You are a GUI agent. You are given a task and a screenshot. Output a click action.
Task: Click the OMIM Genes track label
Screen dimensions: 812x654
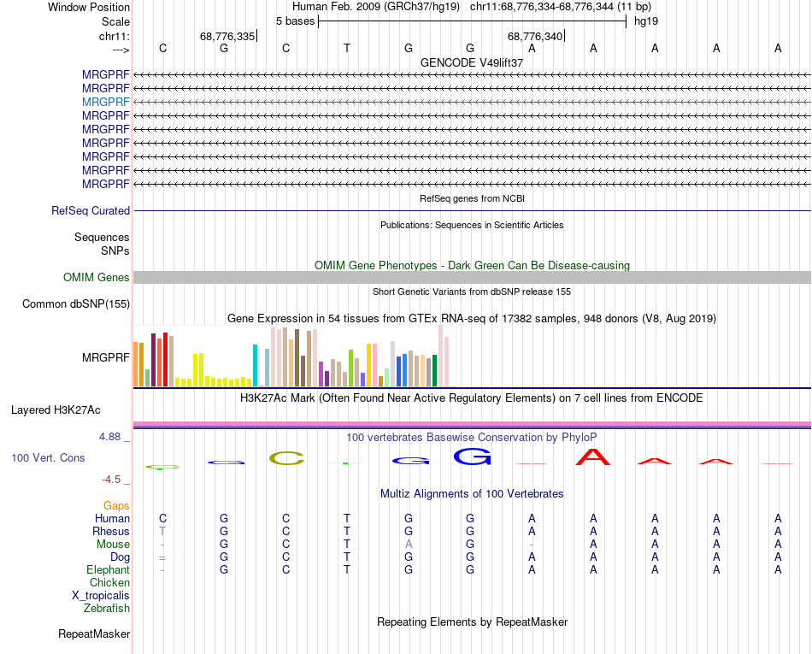point(97,278)
